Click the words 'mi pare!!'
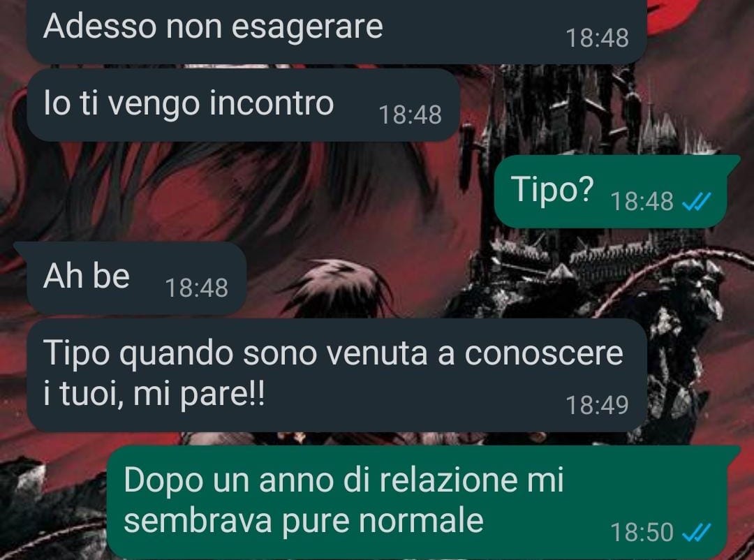 point(198,395)
